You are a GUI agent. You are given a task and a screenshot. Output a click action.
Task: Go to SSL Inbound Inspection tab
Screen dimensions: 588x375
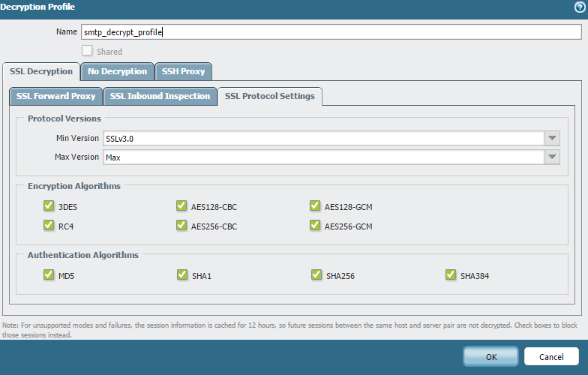[x=160, y=96]
